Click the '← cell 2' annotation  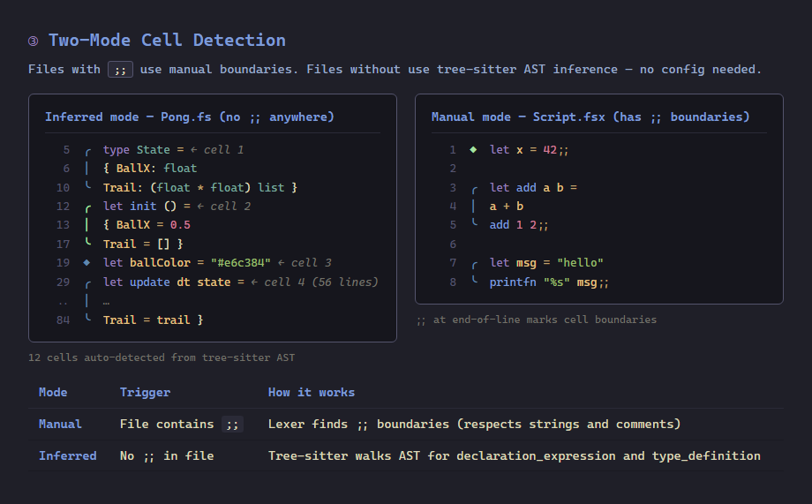click(223, 207)
